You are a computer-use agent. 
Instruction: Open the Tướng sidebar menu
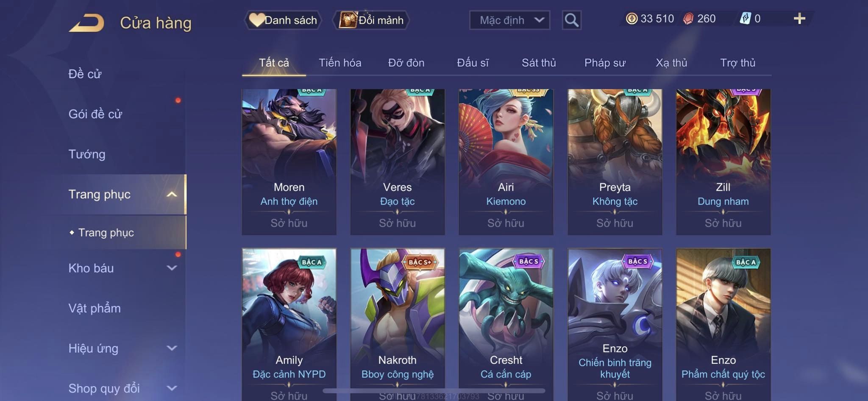point(87,154)
